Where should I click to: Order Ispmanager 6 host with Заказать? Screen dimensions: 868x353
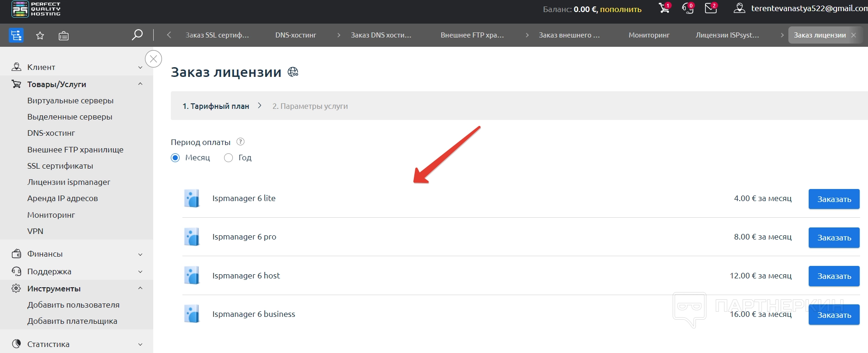834,276
